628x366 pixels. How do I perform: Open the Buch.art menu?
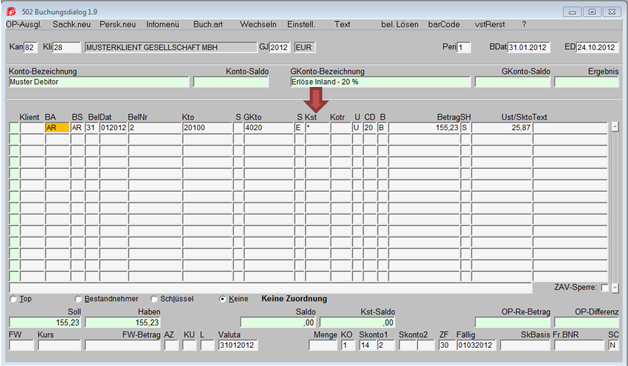click(x=208, y=24)
